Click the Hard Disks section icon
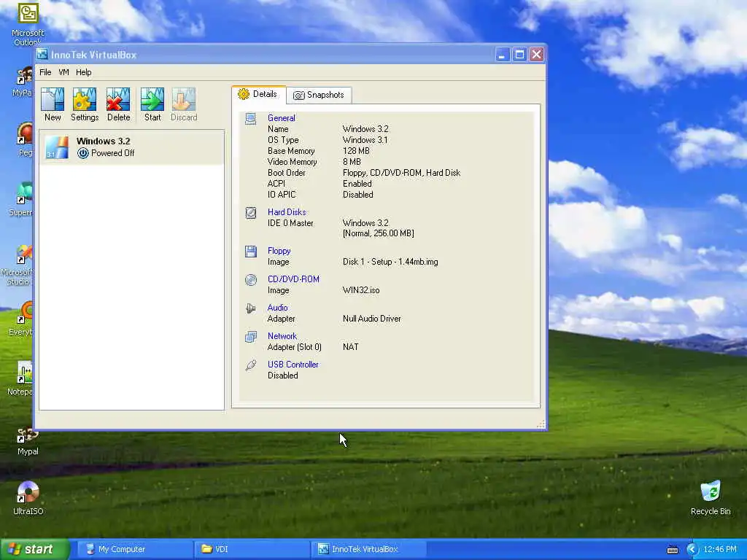This screenshot has width=747, height=560. (x=251, y=212)
